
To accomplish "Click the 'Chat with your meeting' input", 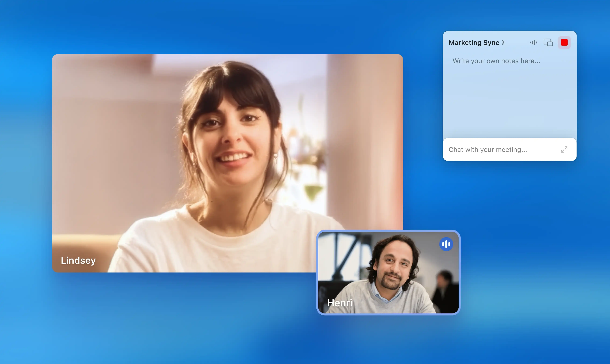I will [x=488, y=150].
